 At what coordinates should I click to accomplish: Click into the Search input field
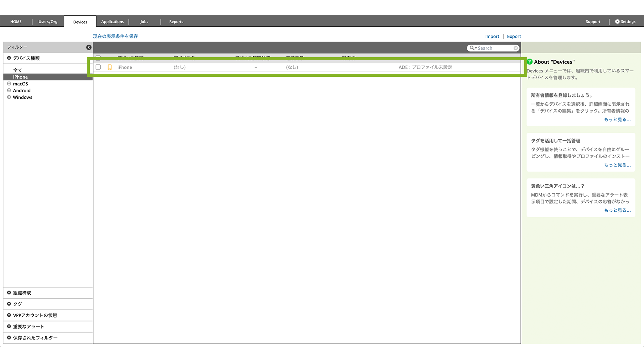[x=494, y=48]
